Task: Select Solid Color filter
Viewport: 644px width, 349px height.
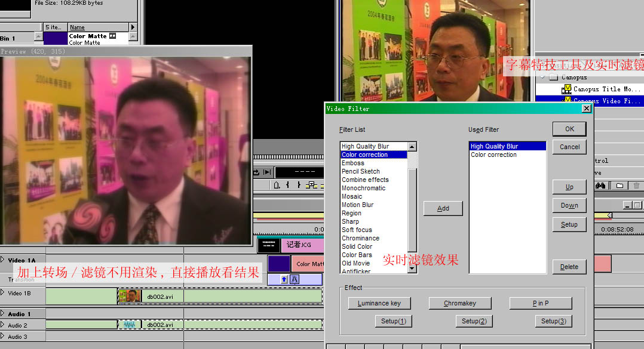Action: point(374,246)
